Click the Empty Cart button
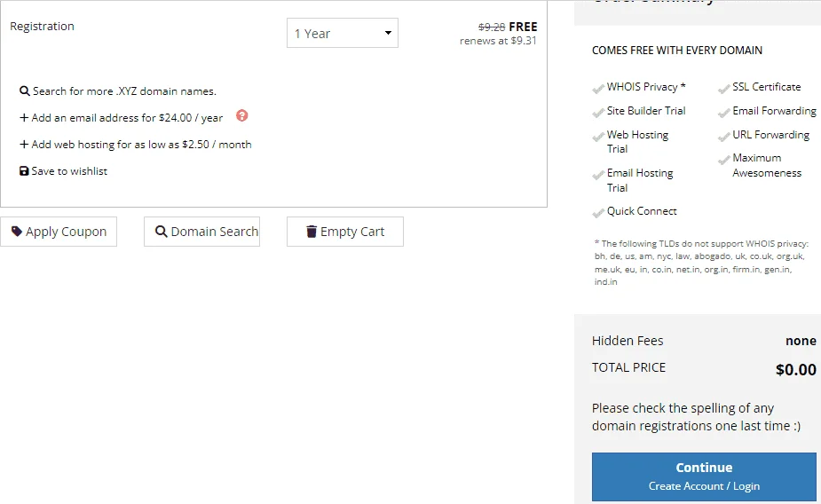The image size is (821, 504). coord(345,232)
